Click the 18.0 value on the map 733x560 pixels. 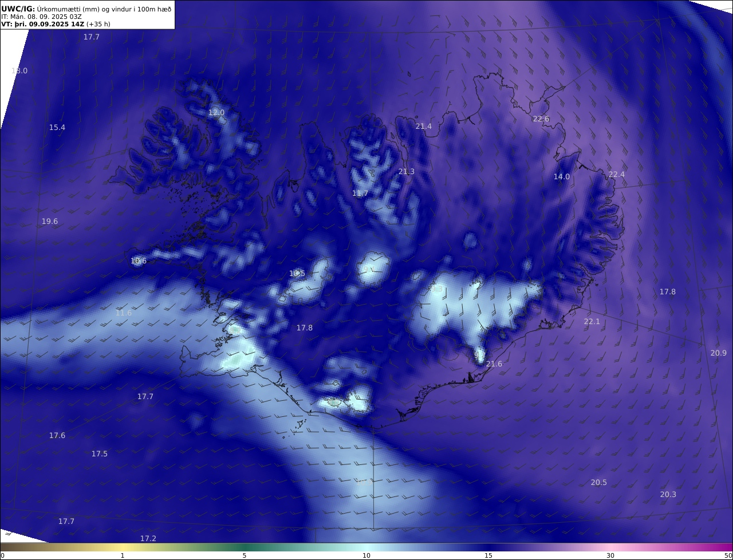(x=19, y=71)
